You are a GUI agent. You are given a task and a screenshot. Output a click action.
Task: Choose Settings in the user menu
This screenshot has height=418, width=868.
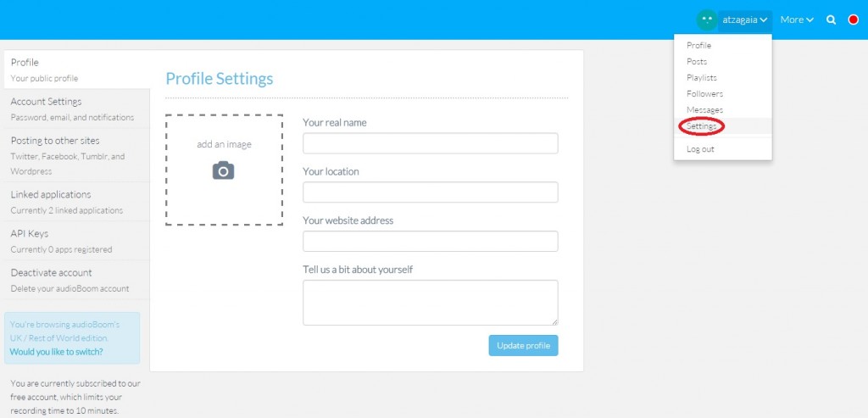(x=702, y=126)
